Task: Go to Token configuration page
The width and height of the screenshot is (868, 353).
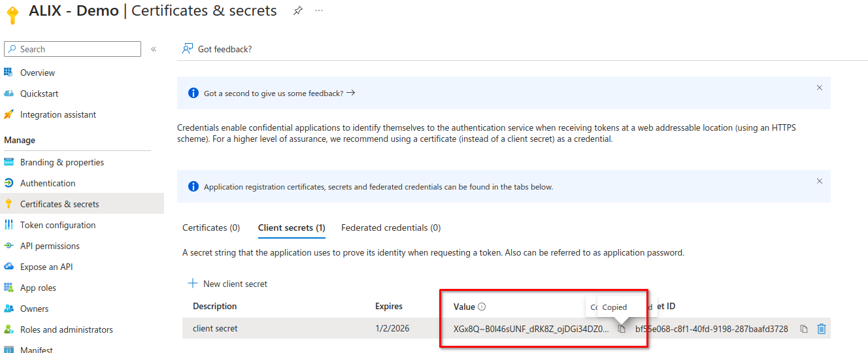Action: [x=58, y=225]
